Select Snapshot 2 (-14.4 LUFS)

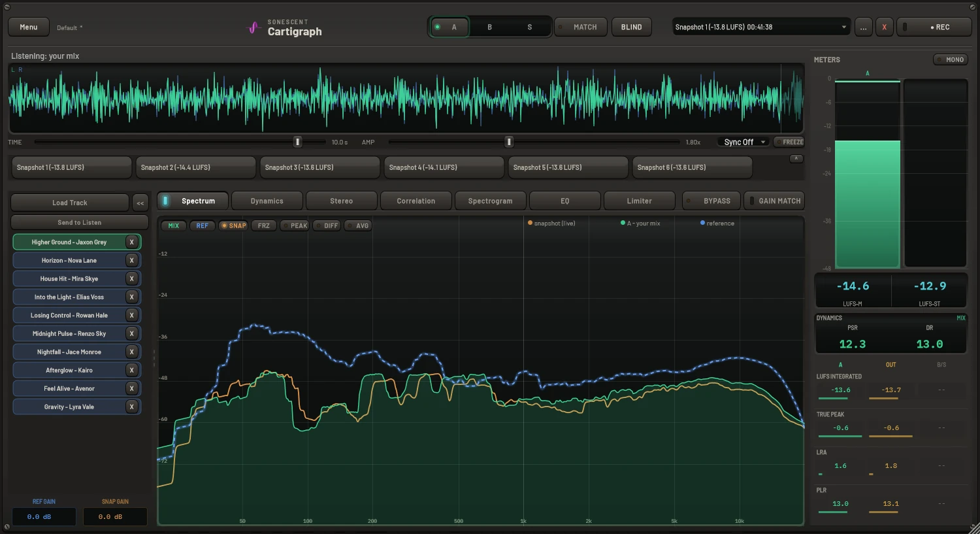(x=196, y=167)
